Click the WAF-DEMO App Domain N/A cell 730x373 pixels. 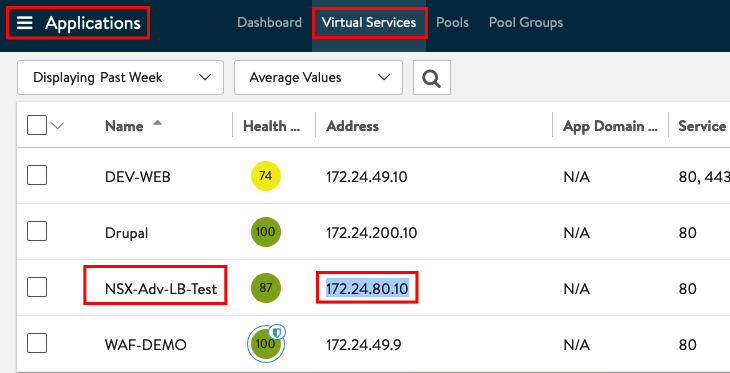click(x=576, y=345)
